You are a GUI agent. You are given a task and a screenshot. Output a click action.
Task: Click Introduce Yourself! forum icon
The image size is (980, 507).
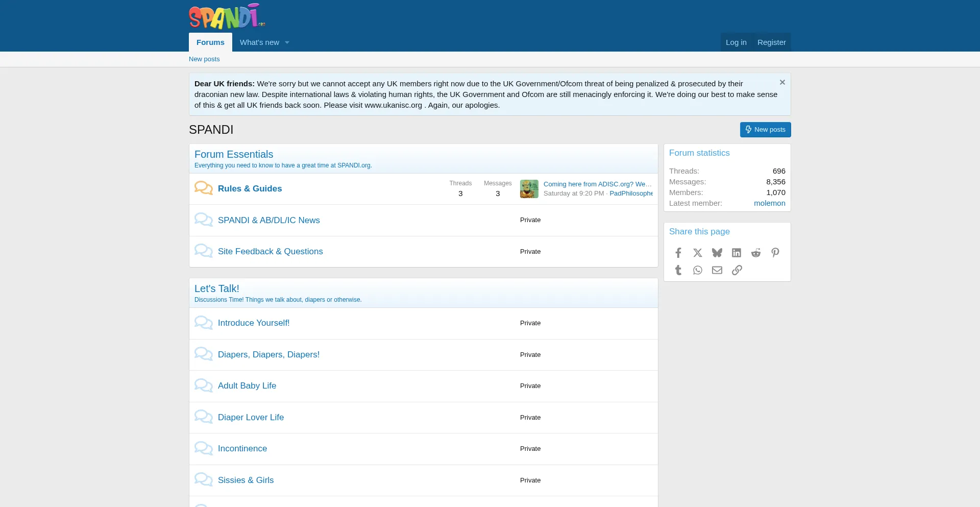coord(204,323)
